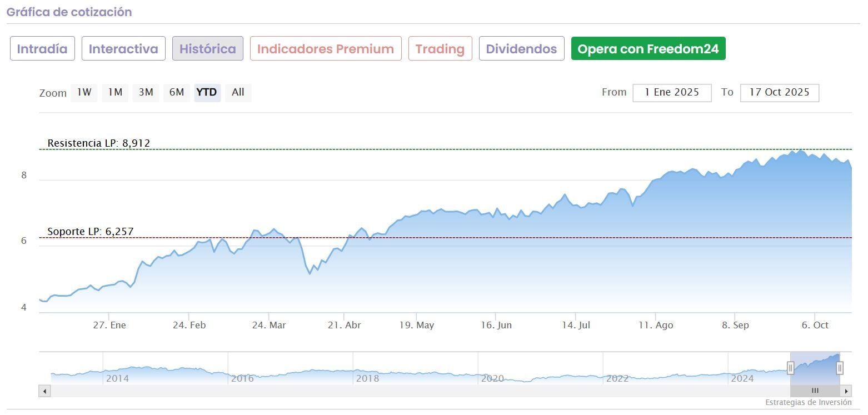Show All historical data range
Image resolution: width=868 pixels, height=415 pixels.
point(238,93)
